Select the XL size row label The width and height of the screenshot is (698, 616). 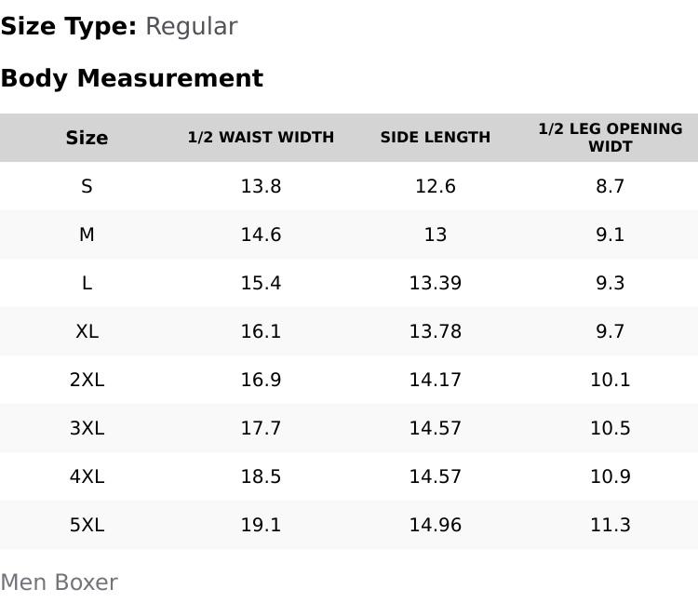pos(87,331)
